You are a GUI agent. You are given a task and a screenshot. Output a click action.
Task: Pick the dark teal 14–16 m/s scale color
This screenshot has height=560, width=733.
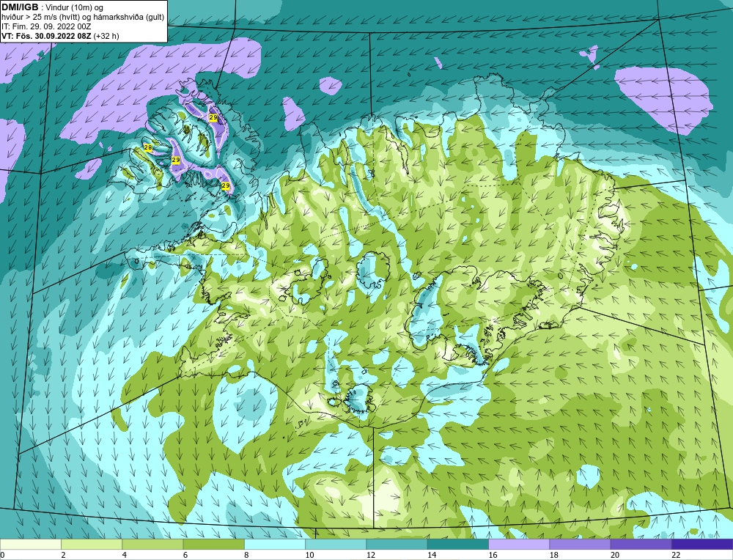[x=458, y=544]
